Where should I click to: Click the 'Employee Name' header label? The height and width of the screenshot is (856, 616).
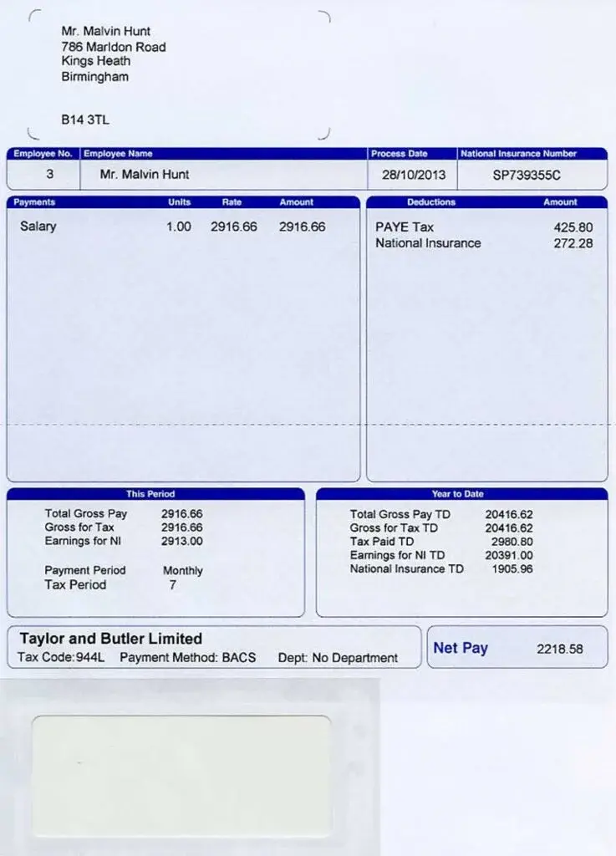(118, 154)
